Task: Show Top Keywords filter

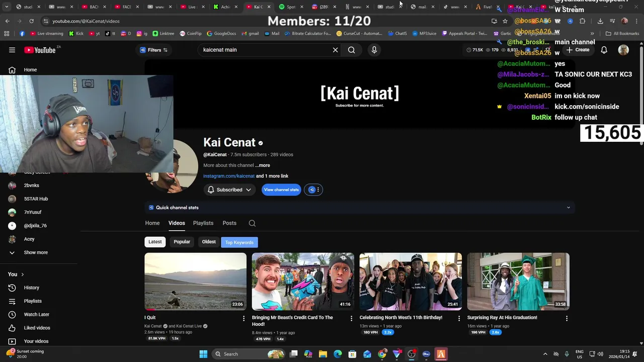Action: [x=239, y=242]
